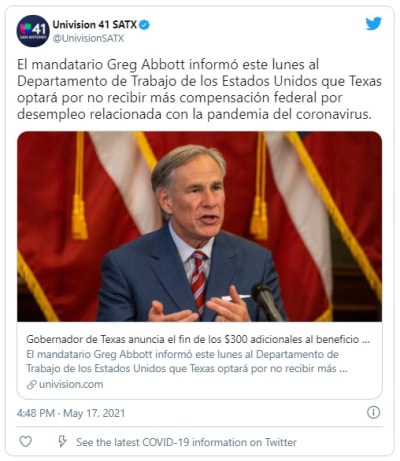400x461 pixels.
Task: Click the red striped tie in photo
Action: [198, 280]
